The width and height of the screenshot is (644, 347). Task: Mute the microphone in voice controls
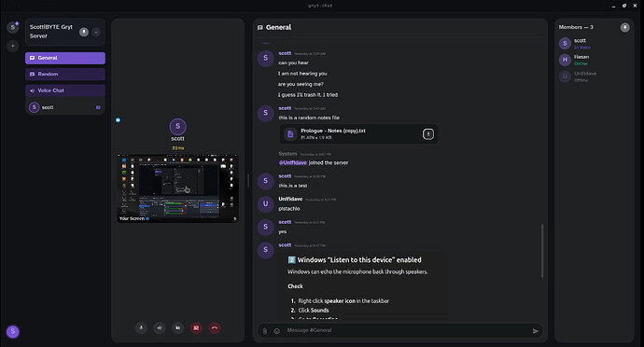pos(141,327)
